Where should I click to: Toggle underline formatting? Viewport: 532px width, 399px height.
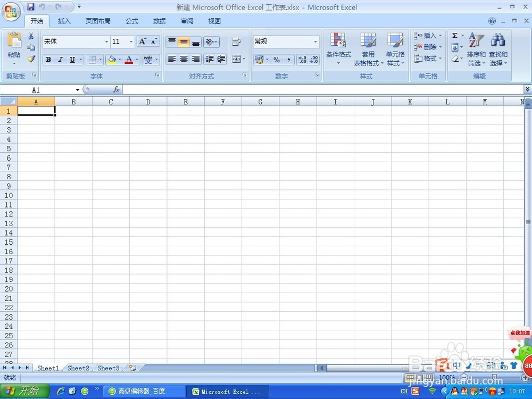click(x=72, y=60)
